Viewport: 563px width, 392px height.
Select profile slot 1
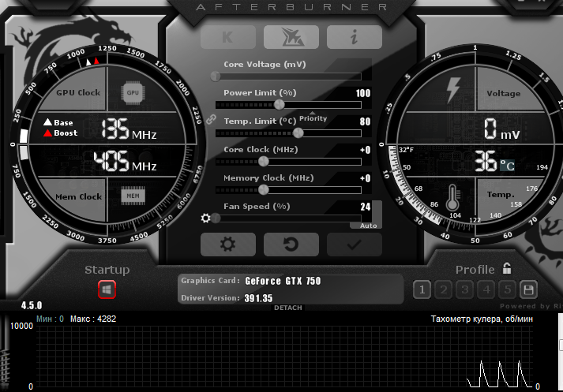[422, 290]
